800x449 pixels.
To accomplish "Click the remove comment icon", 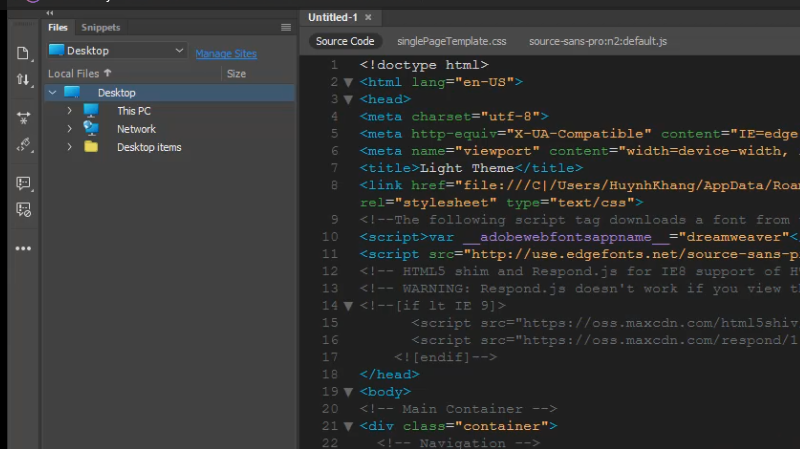I will [x=23, y=209].
